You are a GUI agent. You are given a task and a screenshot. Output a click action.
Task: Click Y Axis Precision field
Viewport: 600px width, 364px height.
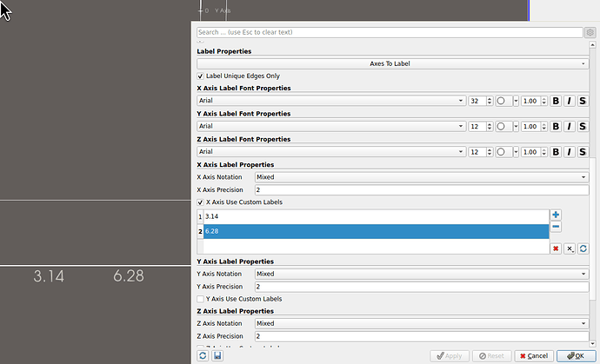click(422, 287)
